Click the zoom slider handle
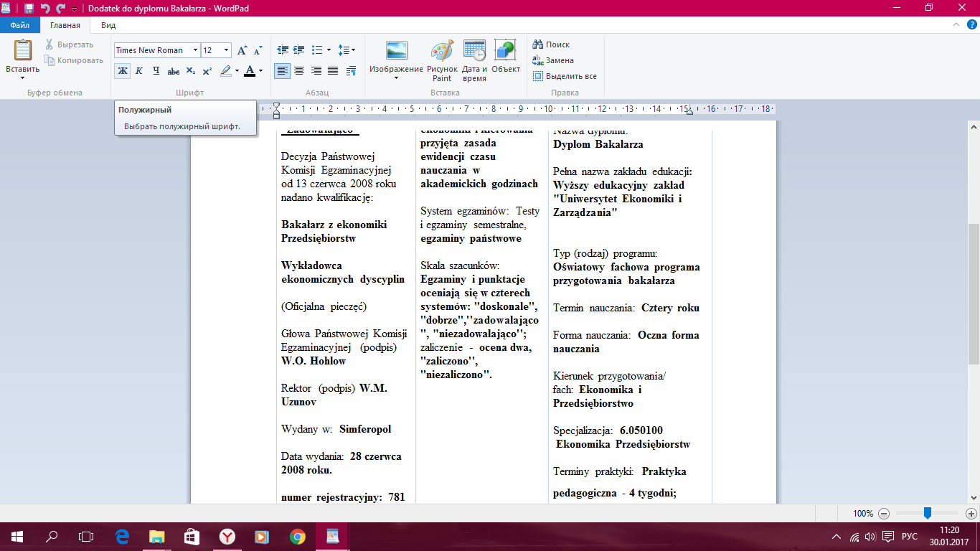Image resolution: width=980 pixels, height=551 pixels. click(x=928, y=513)
